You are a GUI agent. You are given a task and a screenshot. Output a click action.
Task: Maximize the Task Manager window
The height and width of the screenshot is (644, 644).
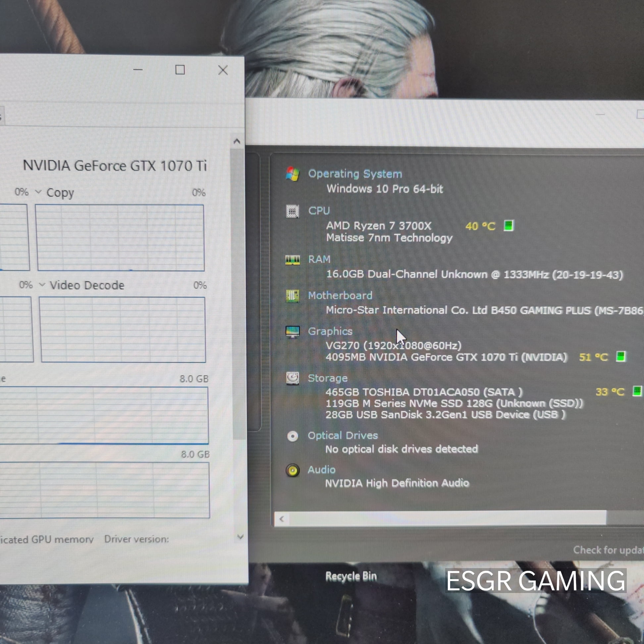click(x=180, y=70)
